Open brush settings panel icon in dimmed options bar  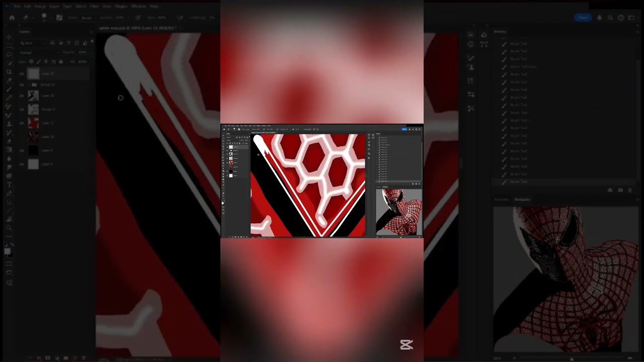pyautogui.click(x=59, y=17)
